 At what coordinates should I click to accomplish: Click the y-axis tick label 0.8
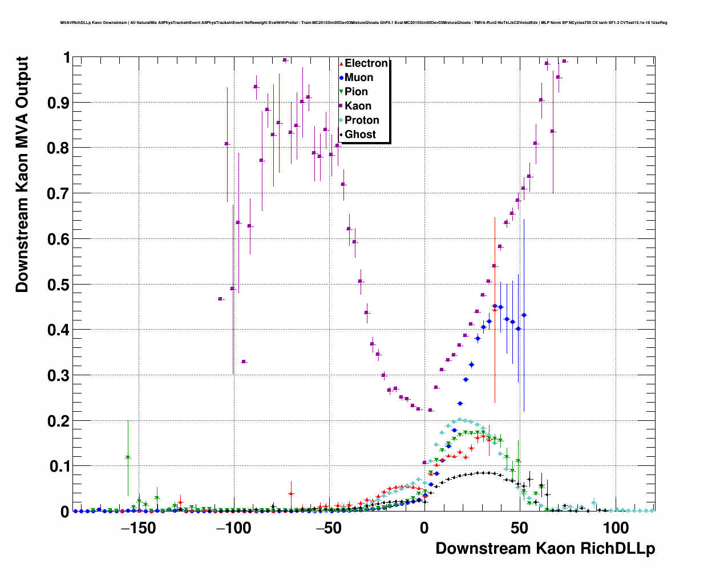click(x=59, y=148)
